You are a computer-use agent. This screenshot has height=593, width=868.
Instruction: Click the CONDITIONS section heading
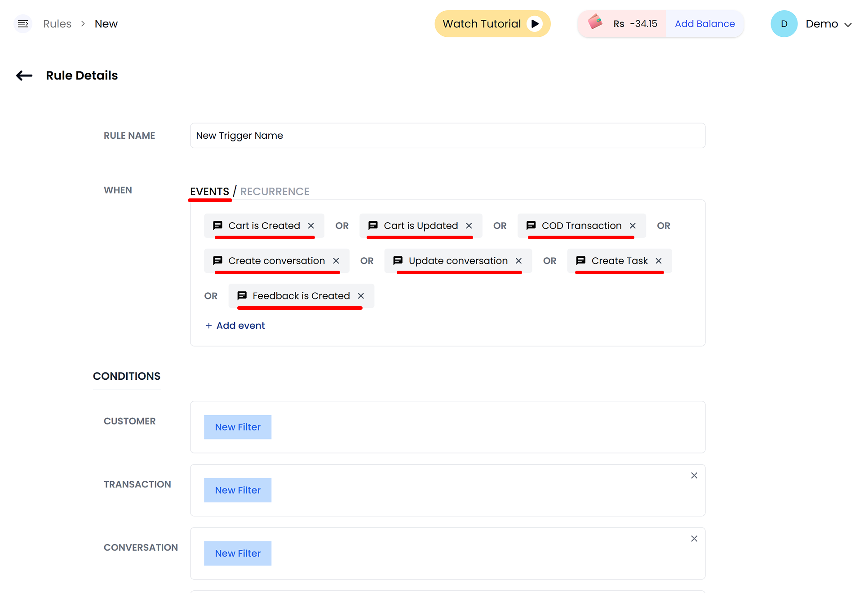click(x=127, y=376)
